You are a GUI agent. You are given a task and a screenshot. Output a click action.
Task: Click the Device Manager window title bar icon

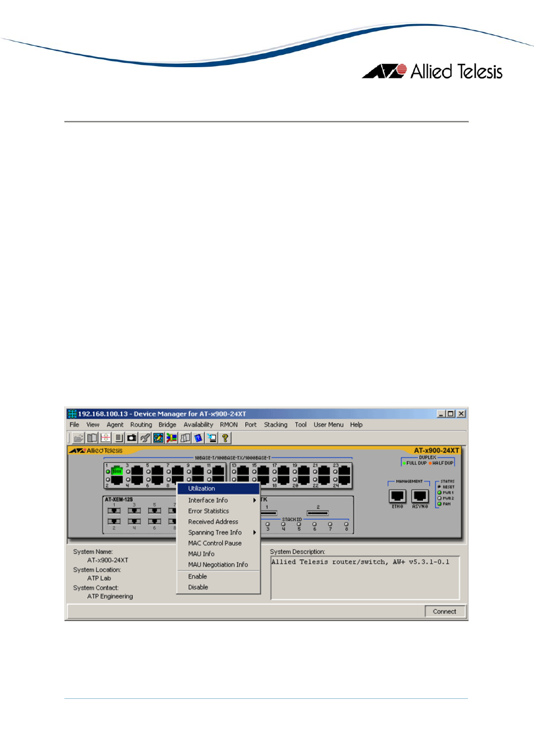(72, 414)
